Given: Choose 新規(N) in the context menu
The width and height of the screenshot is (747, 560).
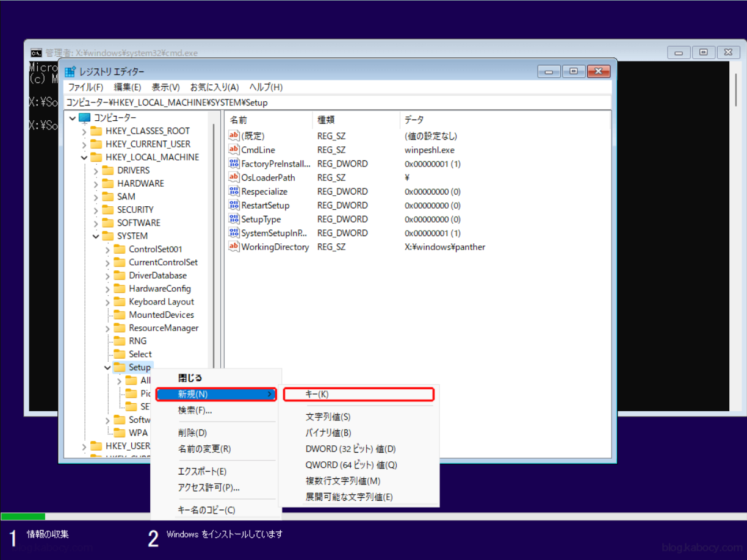Looking at the screenshot, I should pos(216,394).
